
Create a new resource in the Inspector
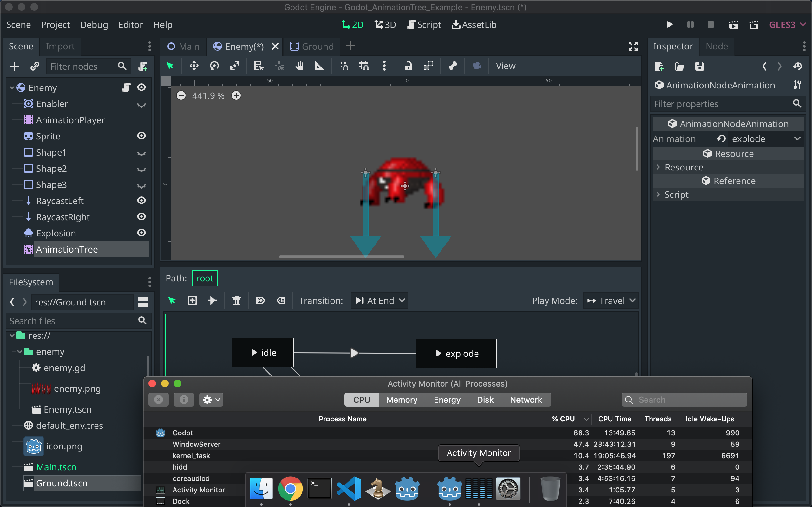(x=660, y=66)
